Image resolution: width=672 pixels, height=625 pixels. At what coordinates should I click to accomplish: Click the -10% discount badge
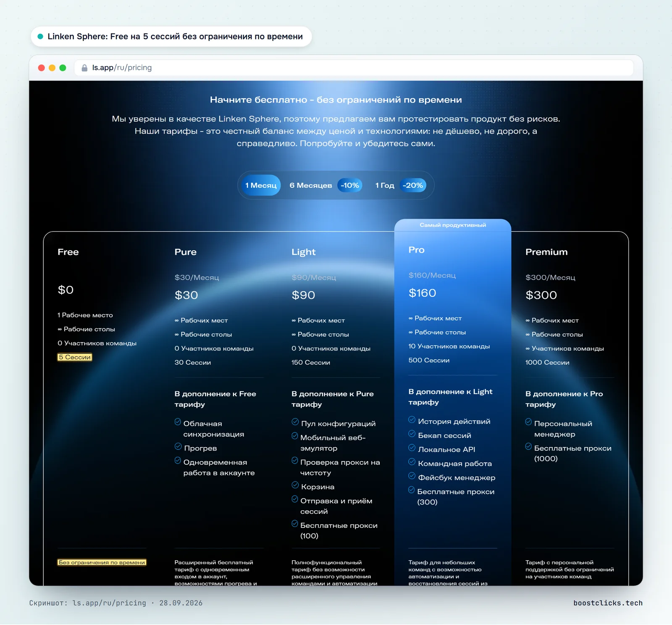pyautogui.click(x=350, y=185)
